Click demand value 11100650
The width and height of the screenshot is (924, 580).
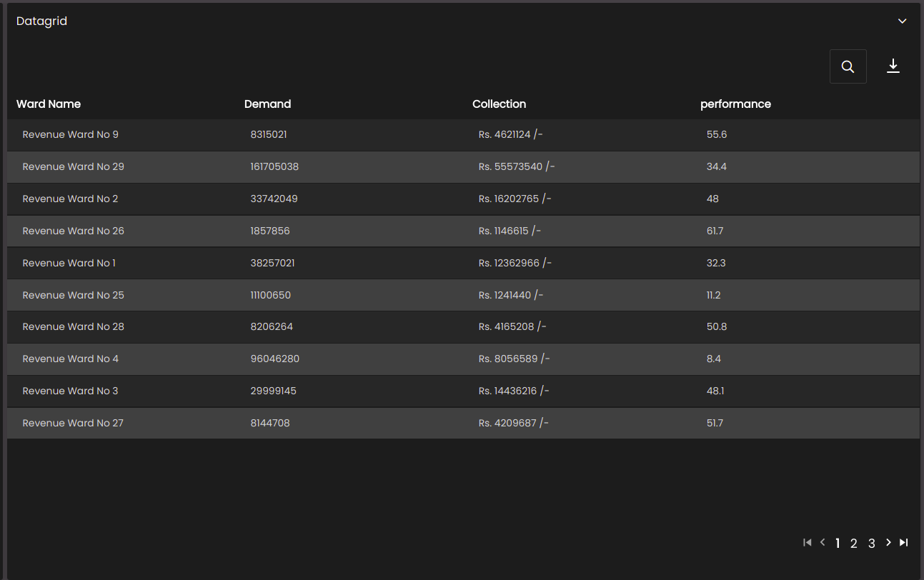coord(271,295)
